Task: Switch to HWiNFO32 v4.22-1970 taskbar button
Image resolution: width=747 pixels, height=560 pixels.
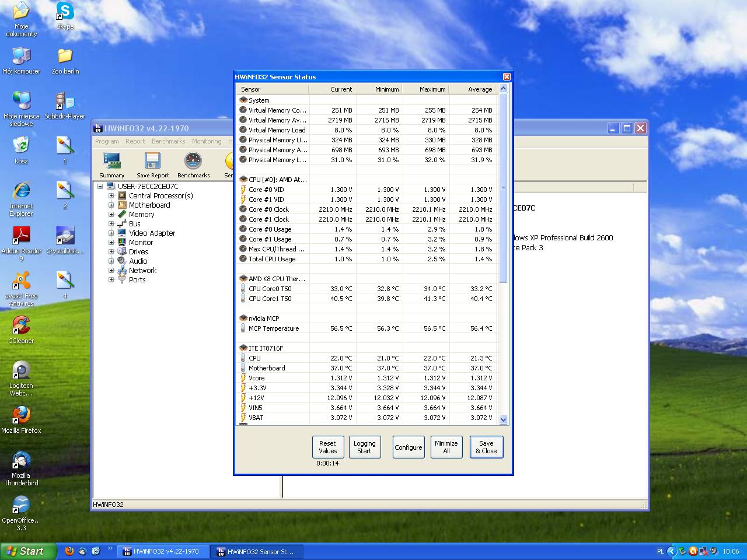Action: coord(163,551)
